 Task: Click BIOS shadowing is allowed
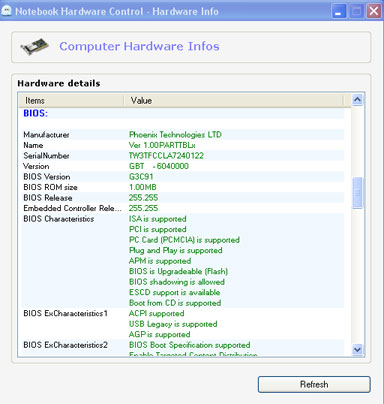177,282
